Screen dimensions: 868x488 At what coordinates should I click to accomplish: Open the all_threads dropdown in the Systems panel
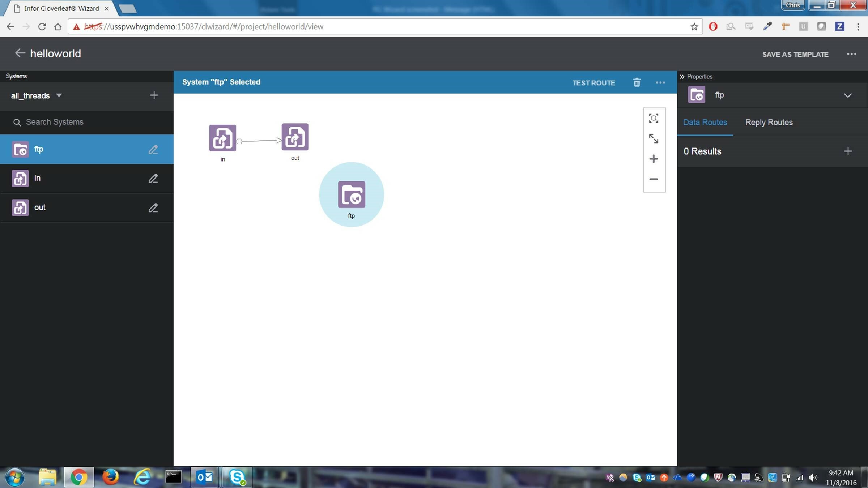pyautogui.click(x=59, y=95)
